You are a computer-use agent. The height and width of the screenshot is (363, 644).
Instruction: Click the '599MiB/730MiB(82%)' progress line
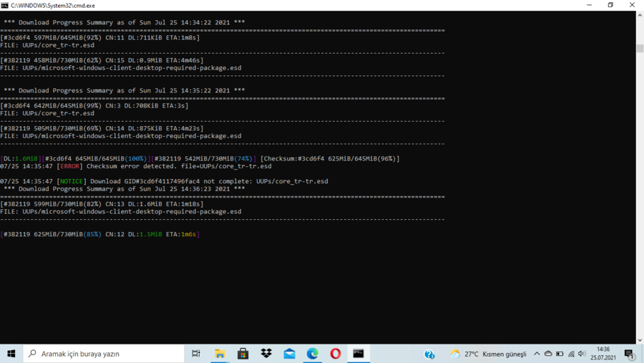click(x=102, y=204)
